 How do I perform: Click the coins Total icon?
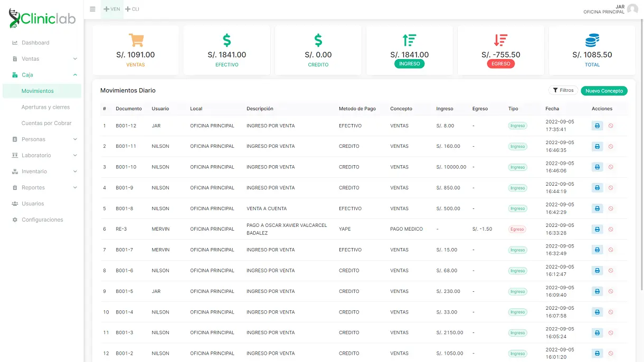pyautogui.click(x=592, y=40)
